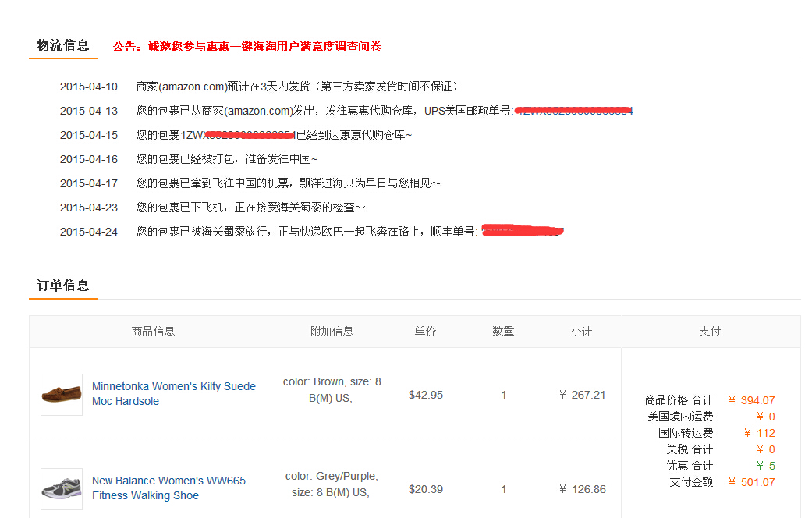Select the 优惠 合计 -¥ 5 value
The width and height of the screenshot is (812, 518).
(763, 466)
